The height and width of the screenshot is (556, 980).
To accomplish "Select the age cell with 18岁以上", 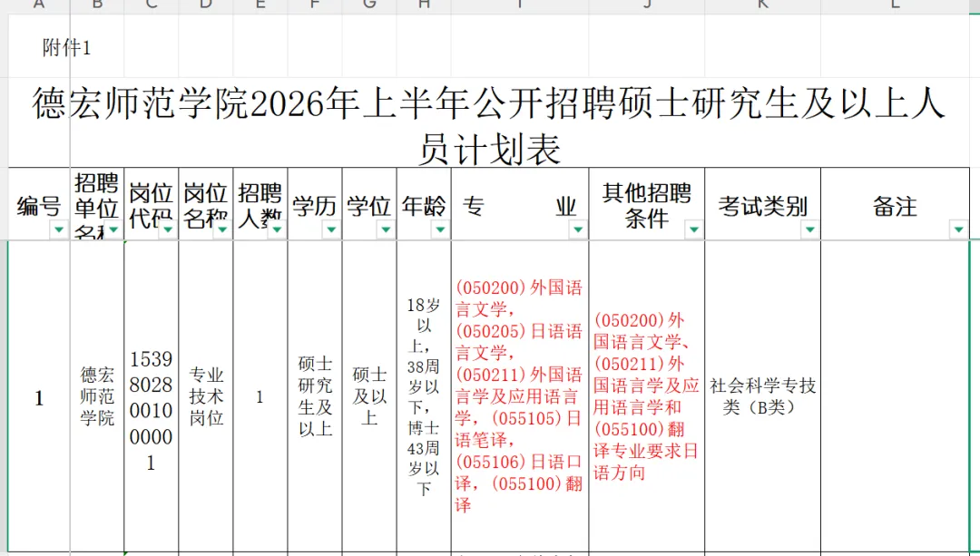I will point(423,396).
